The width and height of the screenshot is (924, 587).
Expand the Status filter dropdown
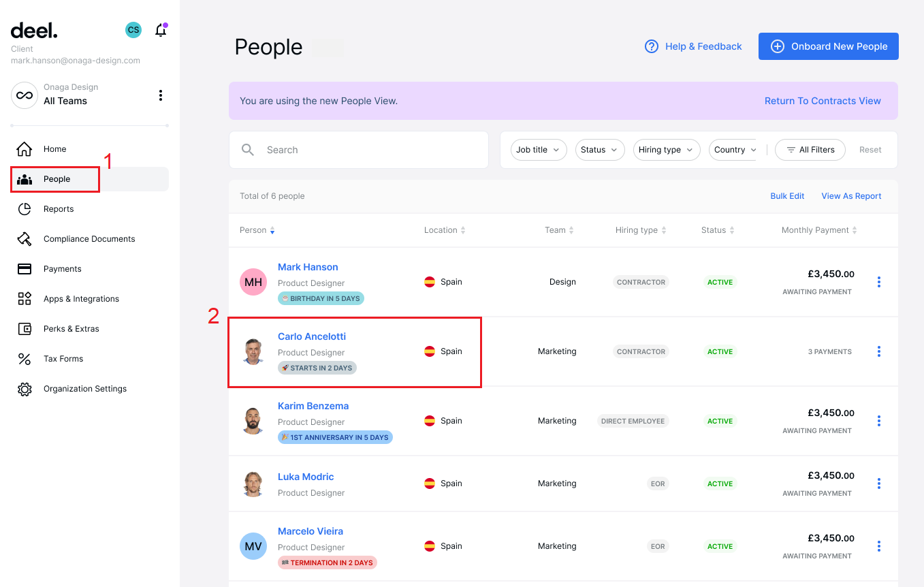[x=599, y=150]
